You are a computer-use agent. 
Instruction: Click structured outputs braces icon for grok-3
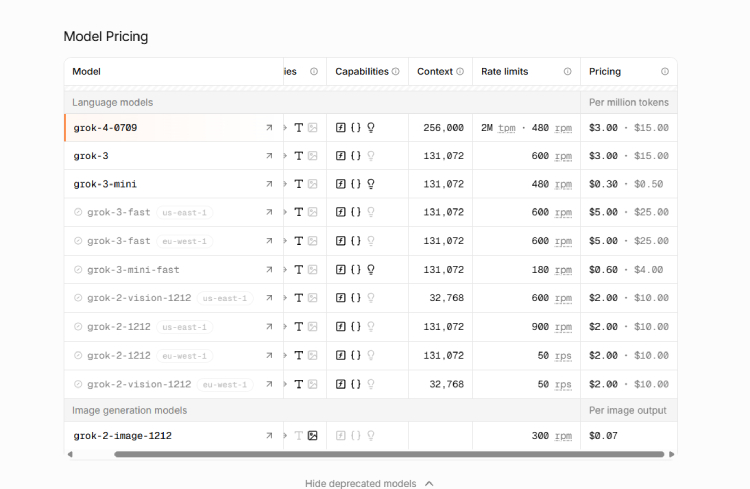[355, 156]
